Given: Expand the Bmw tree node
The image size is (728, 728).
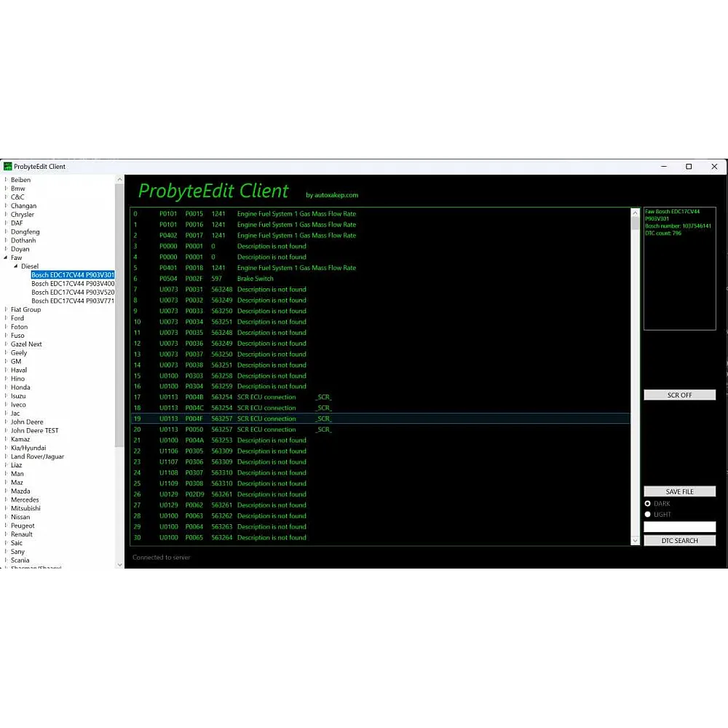Looking at the screenshot, I should tap(7, 189).
